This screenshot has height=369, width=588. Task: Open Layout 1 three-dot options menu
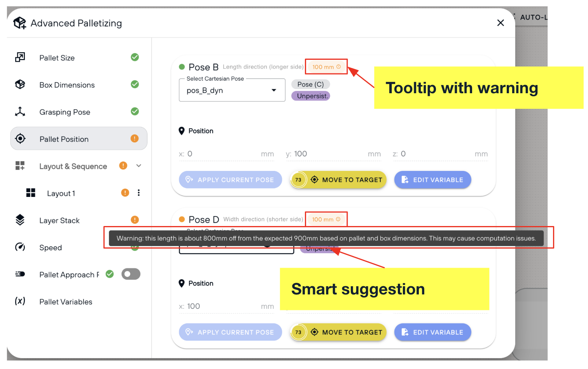click(x=138, y=193)
